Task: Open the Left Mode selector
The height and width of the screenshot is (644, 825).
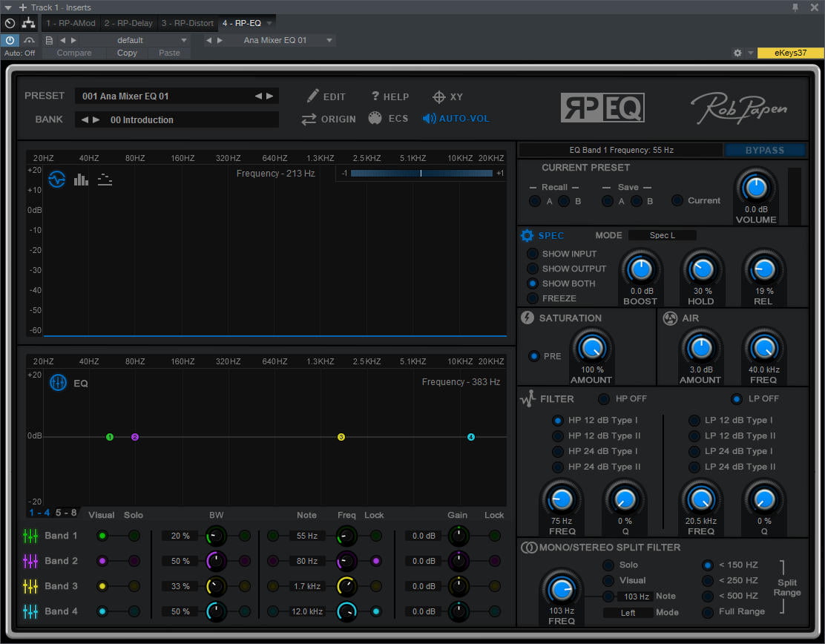Action: coord(628,613)
